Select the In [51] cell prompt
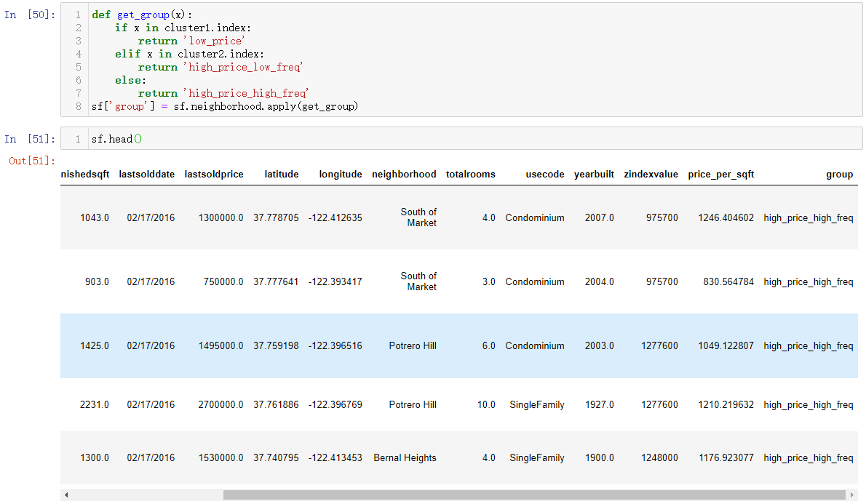The height and width of the screenshot is (504, 866). [30, 139]
